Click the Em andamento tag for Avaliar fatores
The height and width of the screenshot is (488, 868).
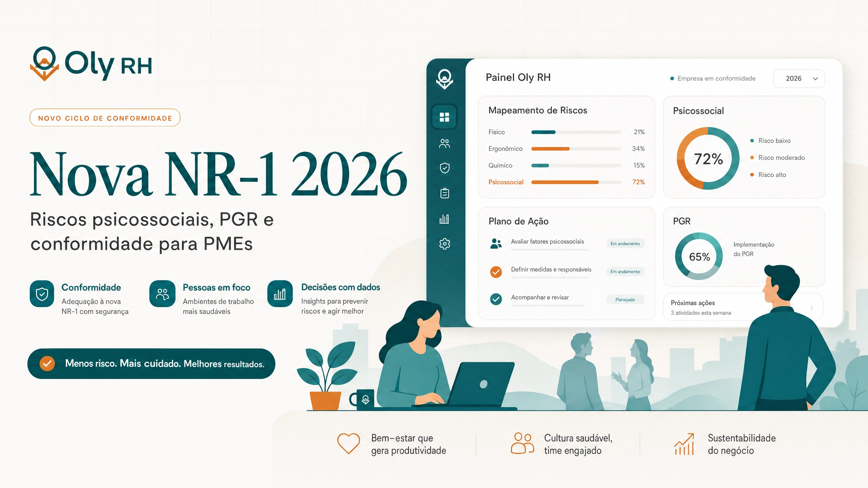pyautogui.click(x=625, y=244)
